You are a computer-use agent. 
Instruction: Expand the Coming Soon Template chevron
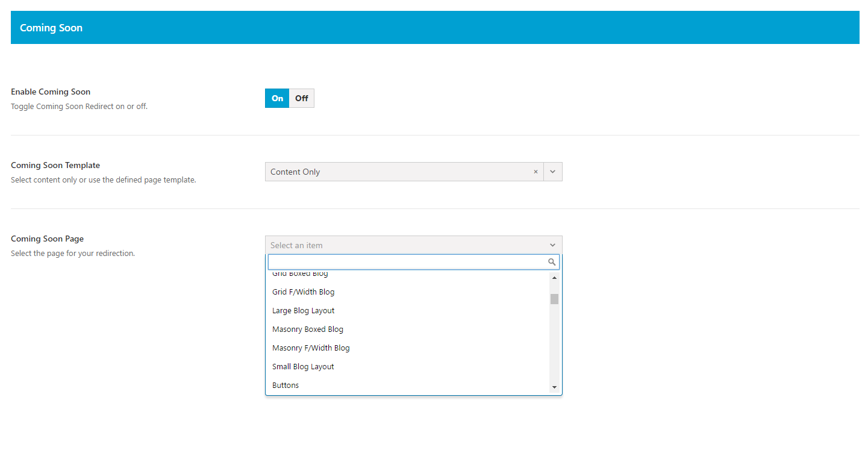pyautogui.click(x=552, y=172)
